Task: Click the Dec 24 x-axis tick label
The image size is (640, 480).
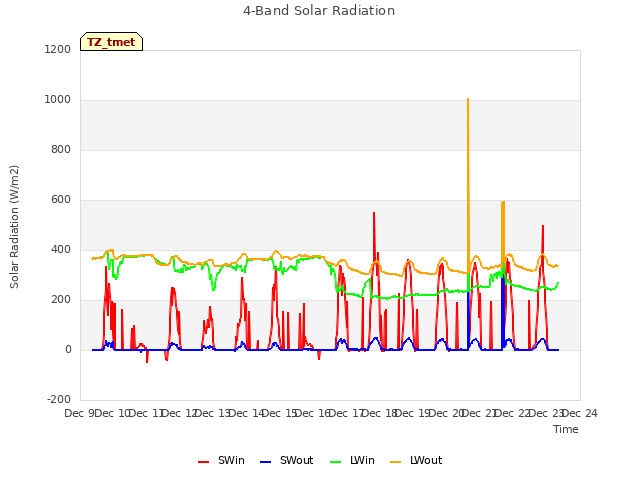Action: point(581,413)
